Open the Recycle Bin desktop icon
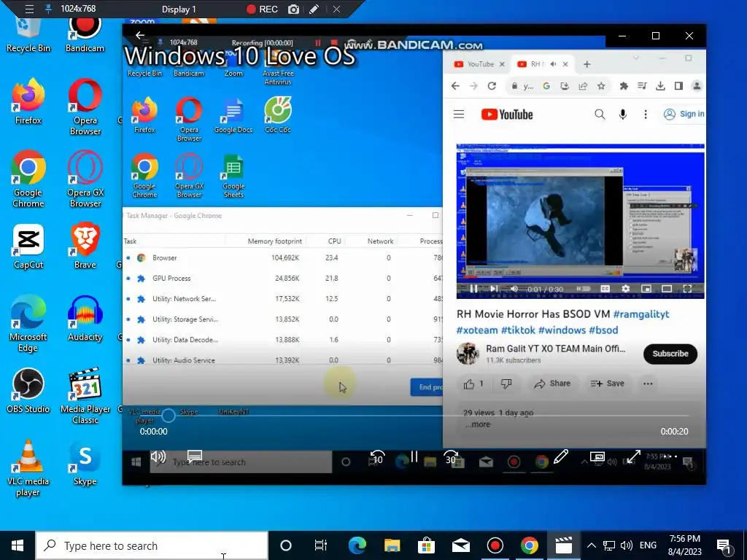Image resolution: width=747 pixels, height=560 pixels. pos(28,35)
